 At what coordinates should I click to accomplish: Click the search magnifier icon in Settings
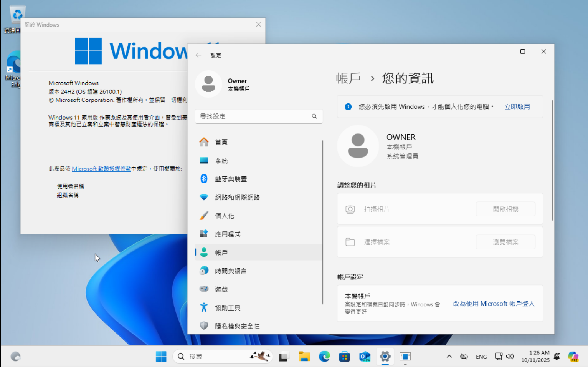(314, 116)
